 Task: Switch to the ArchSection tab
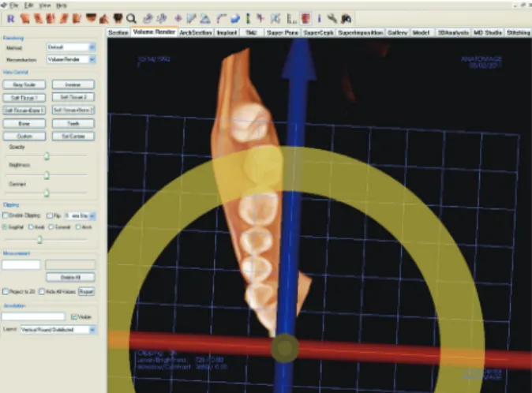pos(196,32)
